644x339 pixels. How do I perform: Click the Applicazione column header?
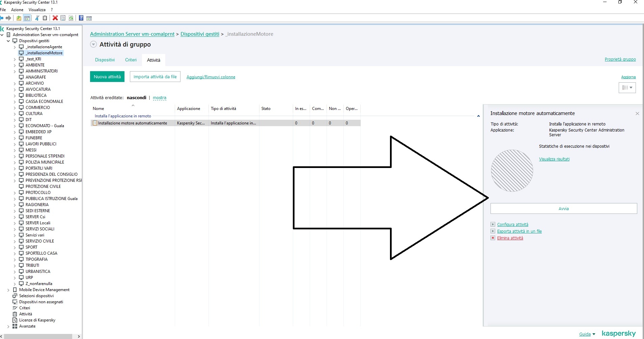[192, 109]
